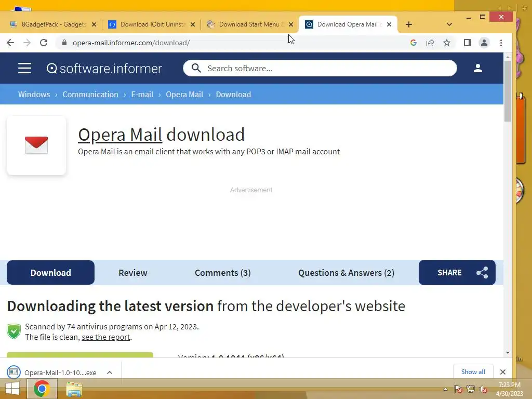
Task: Click E-mail breadcrumb link
Action: (142, 95)
